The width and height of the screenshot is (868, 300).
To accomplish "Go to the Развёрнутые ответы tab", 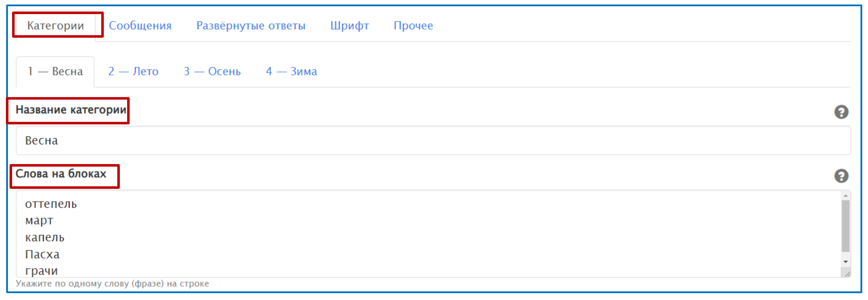I will (251, 26).
